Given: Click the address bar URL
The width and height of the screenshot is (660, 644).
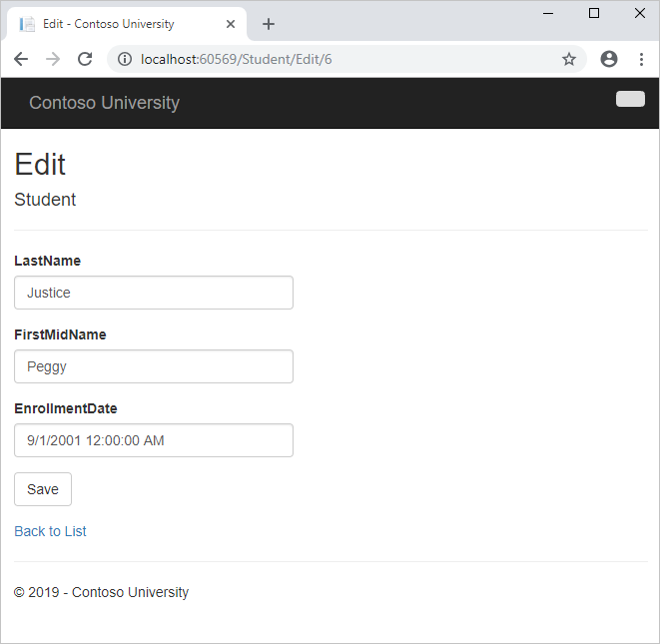Looking at the screenshot, I should [300, 59].
